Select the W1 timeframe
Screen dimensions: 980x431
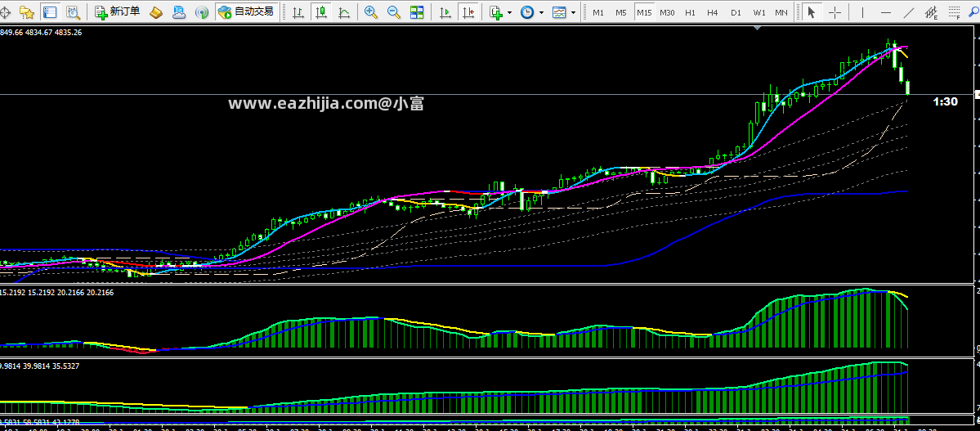[758, 12]
